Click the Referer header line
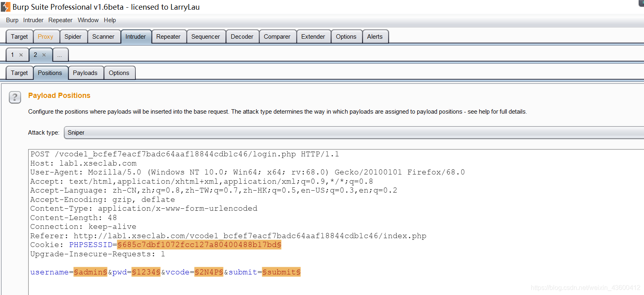Screen dimensions: 644x295 [228, 236]
